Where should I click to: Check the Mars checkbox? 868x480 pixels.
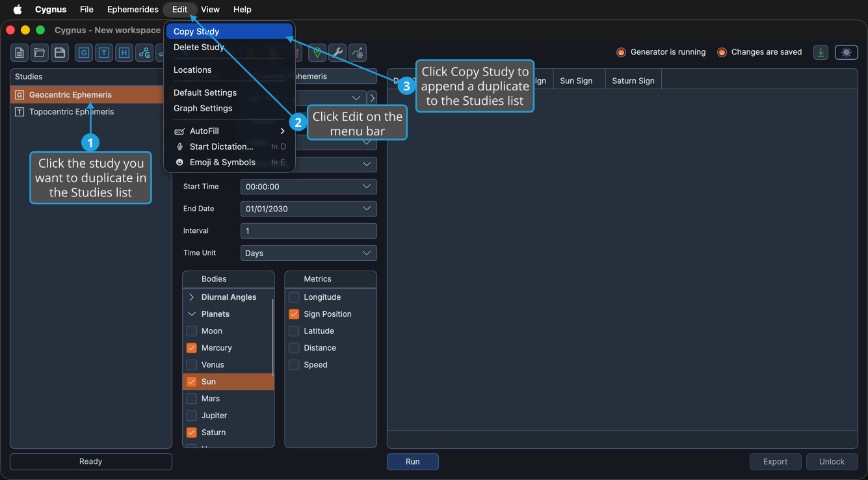(192, 399)
